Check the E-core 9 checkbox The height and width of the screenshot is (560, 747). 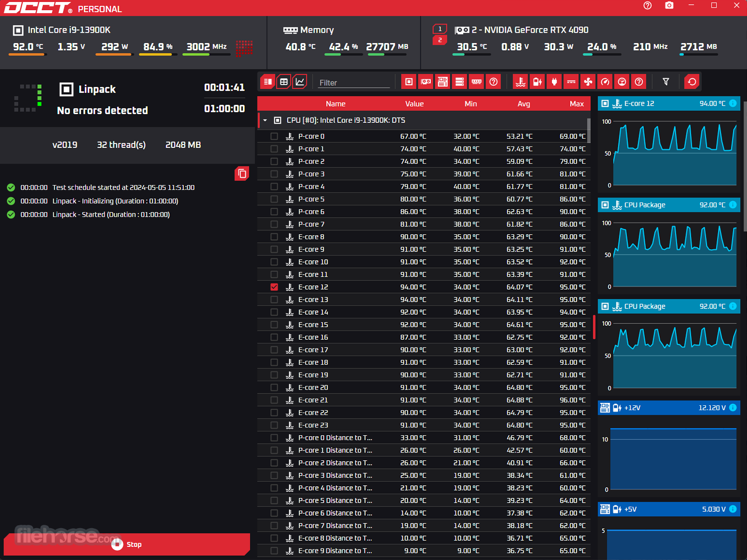click(x=274, y=249)
